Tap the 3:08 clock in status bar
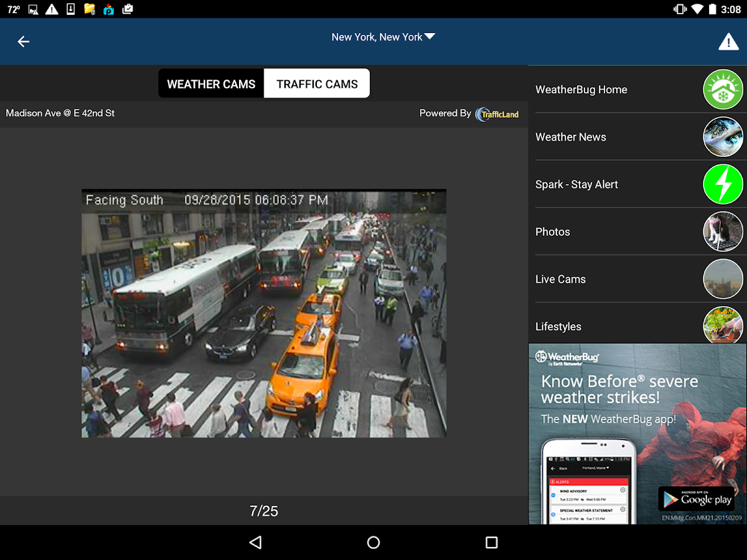The image size is (747, 560). click(x=730, y=9)
